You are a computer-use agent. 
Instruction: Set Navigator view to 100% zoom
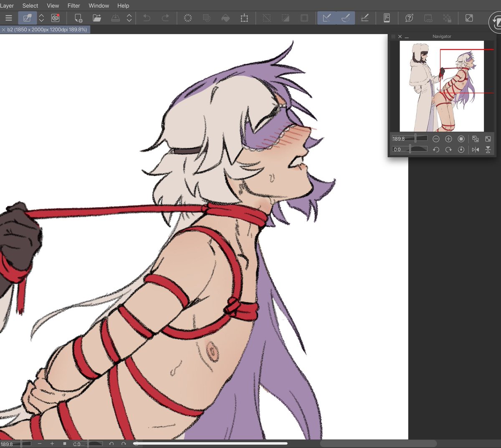click(461, 139)
